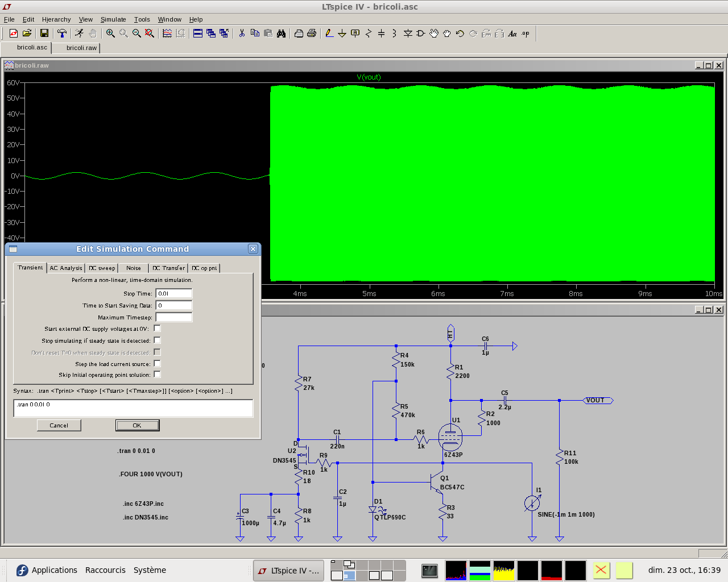Click the SINE(-1m 1m 1000) source text

pos(566,514)
